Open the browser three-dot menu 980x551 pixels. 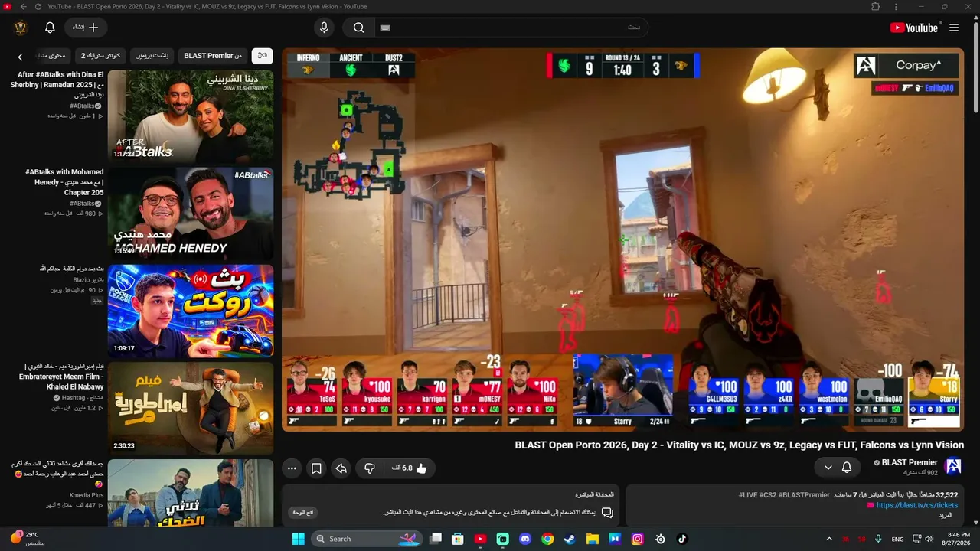[896, 7]
